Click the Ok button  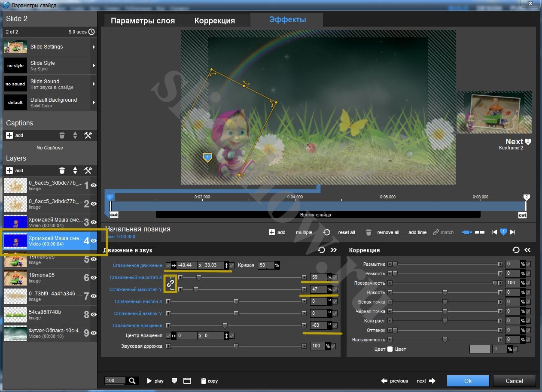tap(468, 381)
